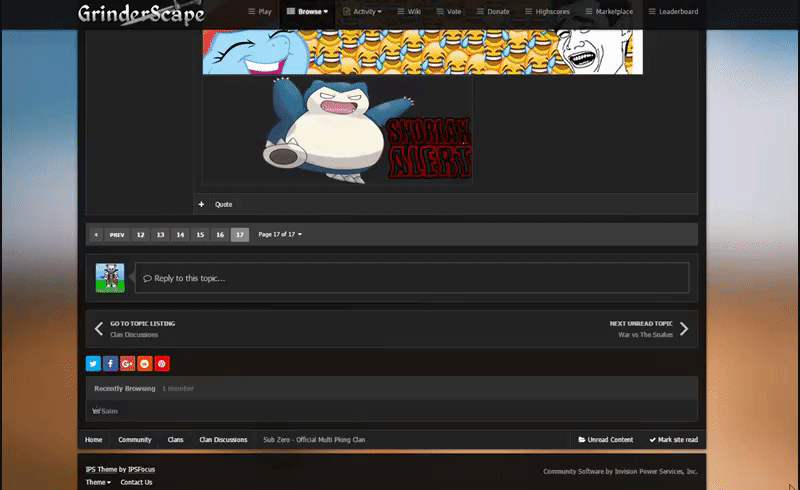
Task: Click the laughing emoji banner image
Action: pos(422,52)
